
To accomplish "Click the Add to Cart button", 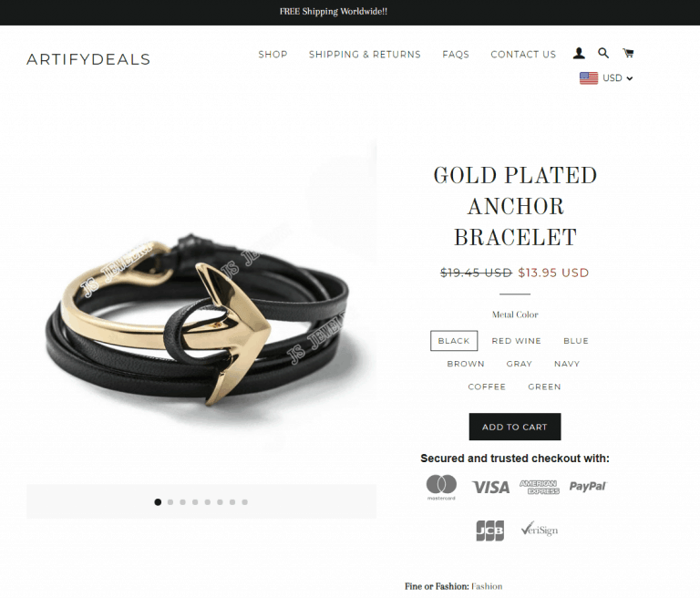I will coord(515,427).
